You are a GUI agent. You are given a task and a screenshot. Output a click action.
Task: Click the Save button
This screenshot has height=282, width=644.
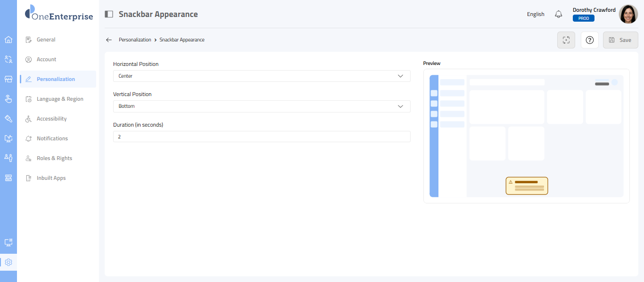(620, 40)
